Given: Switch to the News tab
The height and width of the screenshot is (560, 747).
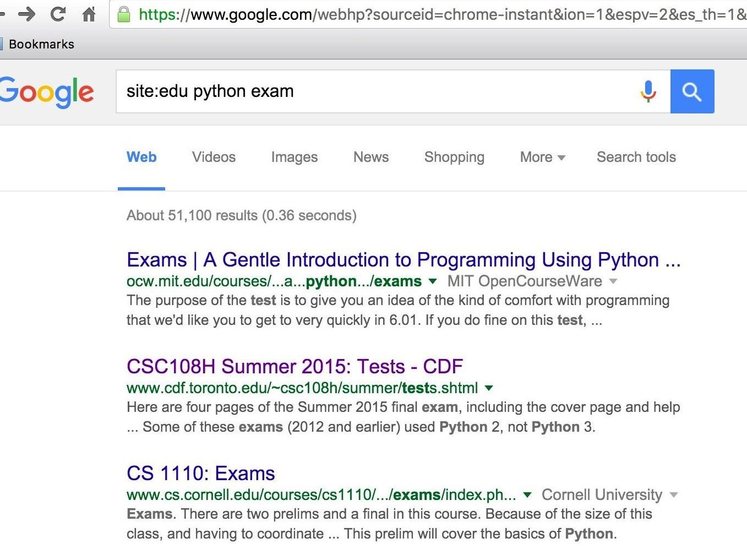Looking at the screenshot, I should (371, 157).
